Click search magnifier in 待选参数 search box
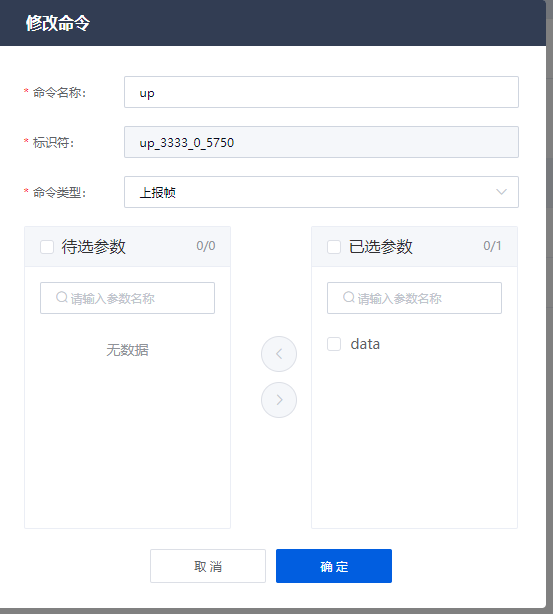 62,298
